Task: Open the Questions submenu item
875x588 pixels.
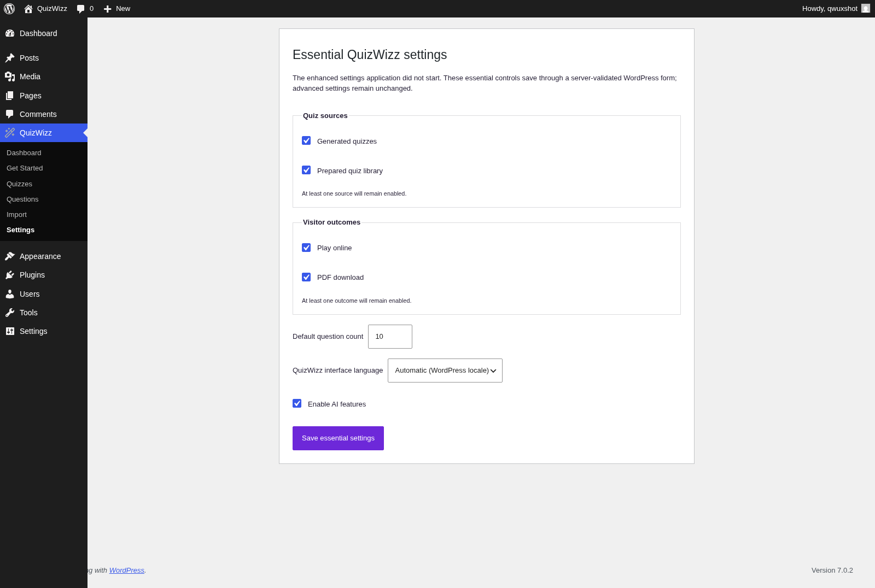Action: tap(22, 199)
